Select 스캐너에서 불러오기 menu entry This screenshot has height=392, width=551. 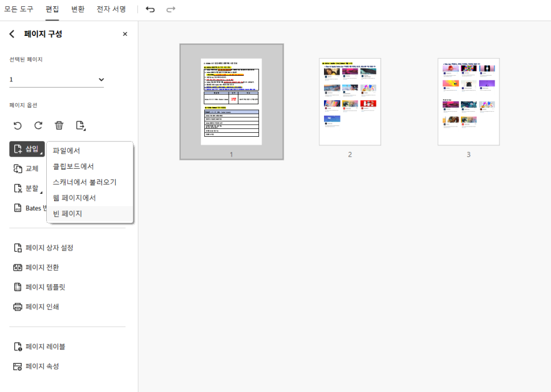[90, 182]
